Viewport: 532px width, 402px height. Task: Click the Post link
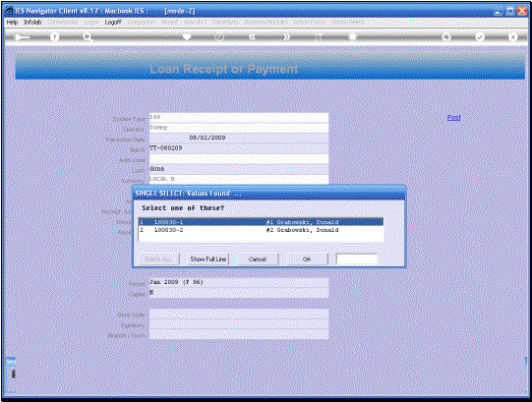453,117
